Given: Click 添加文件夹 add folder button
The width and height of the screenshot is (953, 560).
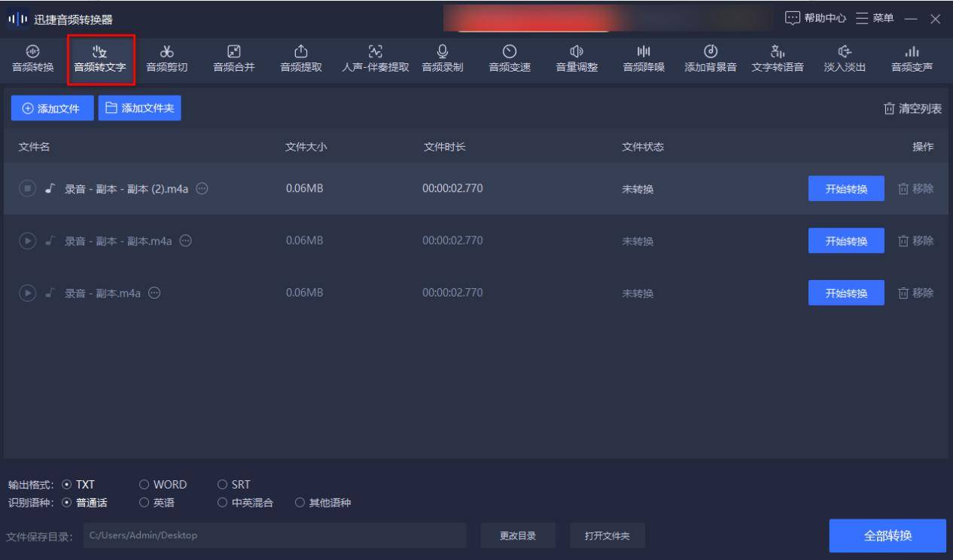Looking at the screenshot, I should [x=139, y=108].
